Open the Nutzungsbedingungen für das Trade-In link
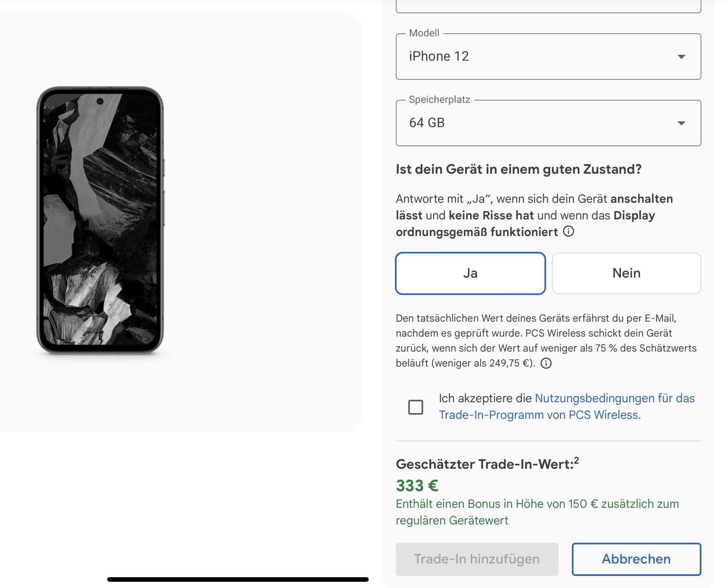The image size is (728, 588). click(567, 406)
